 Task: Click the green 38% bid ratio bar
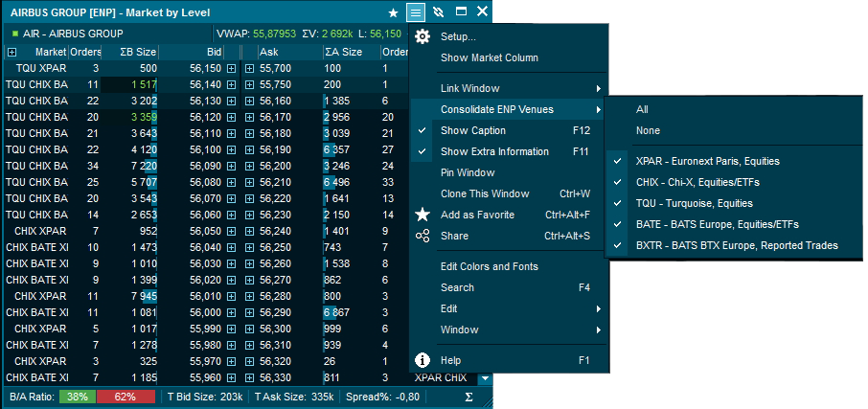click(77, 396)
